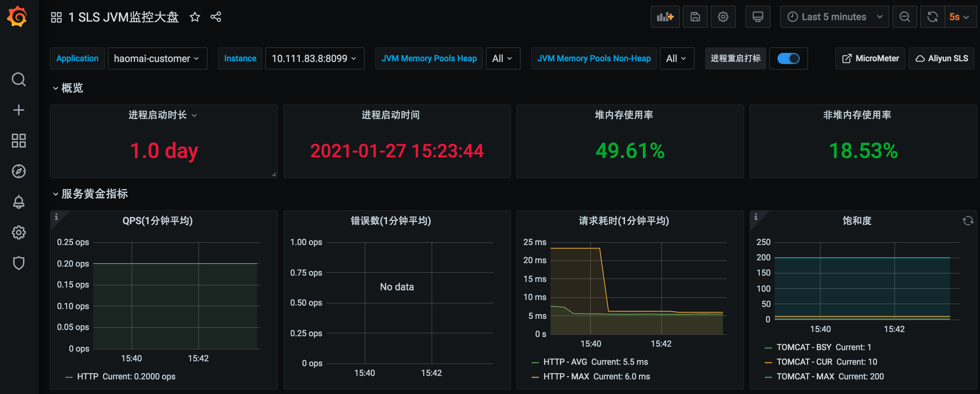The width and height of the screenshot is (980, 394).
Task: Click the Instance variable label
Action: 240,58
